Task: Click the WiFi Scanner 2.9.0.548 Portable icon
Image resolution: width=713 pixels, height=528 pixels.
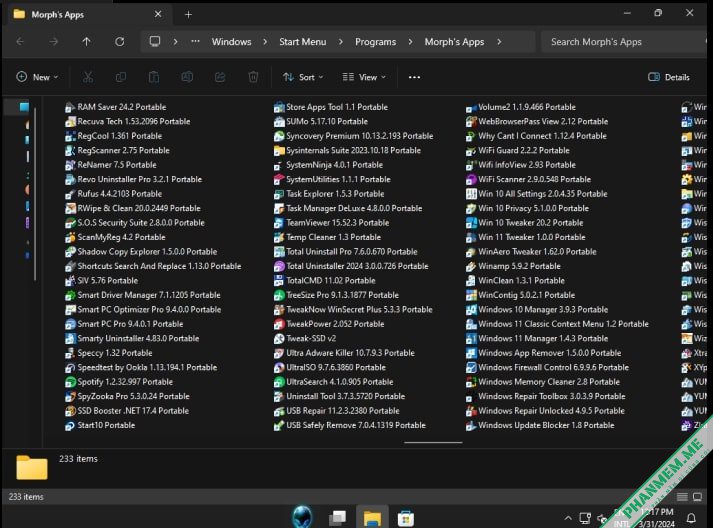Action: coord(471,180)
